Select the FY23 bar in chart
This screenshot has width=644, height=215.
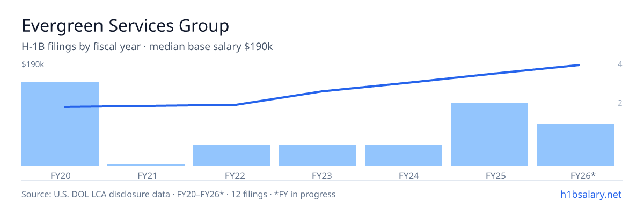(x=318, y=155)
